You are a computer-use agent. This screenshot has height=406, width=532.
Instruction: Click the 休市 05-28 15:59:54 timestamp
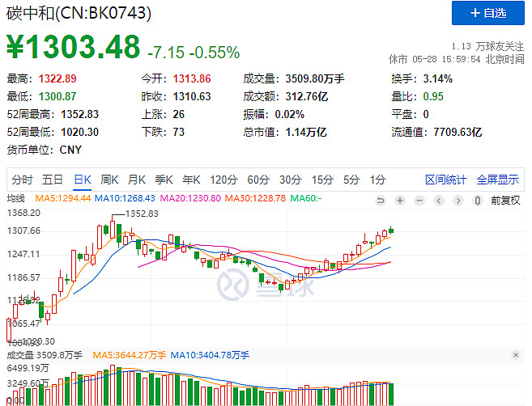click(x=457, y=59)
